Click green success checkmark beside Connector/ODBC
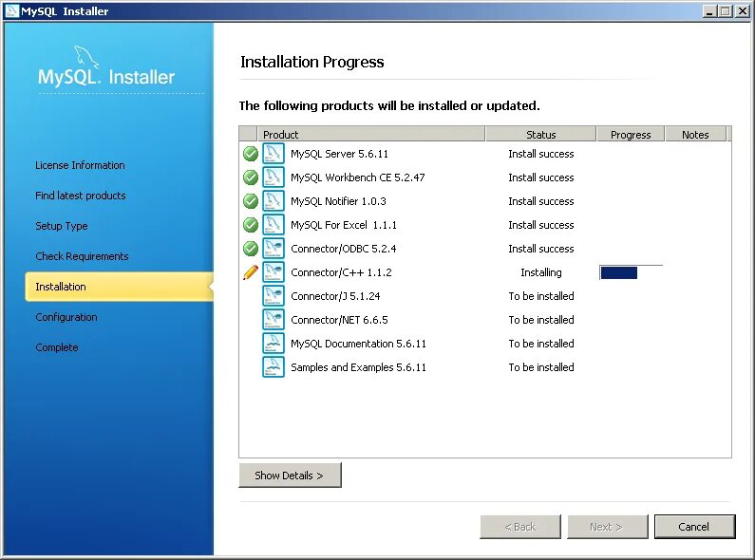The image size is (755, 560). (251, 249)
